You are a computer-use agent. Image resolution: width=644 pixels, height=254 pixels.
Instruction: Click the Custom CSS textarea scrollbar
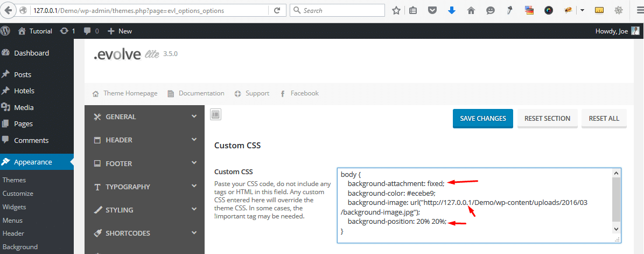pos(616,201)
